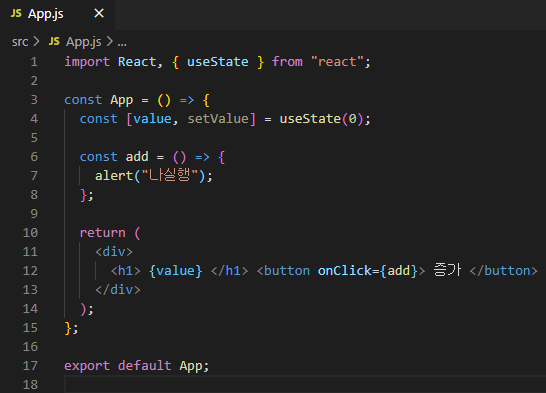This screenshot has height=393, width=546.
Task: Place cursor on empty line 18
Action: 305,385
